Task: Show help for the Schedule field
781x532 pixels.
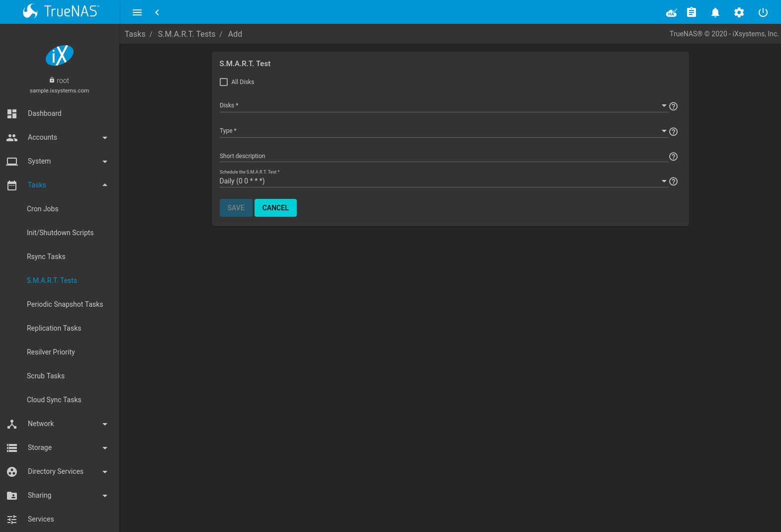Action: [674, 181]
